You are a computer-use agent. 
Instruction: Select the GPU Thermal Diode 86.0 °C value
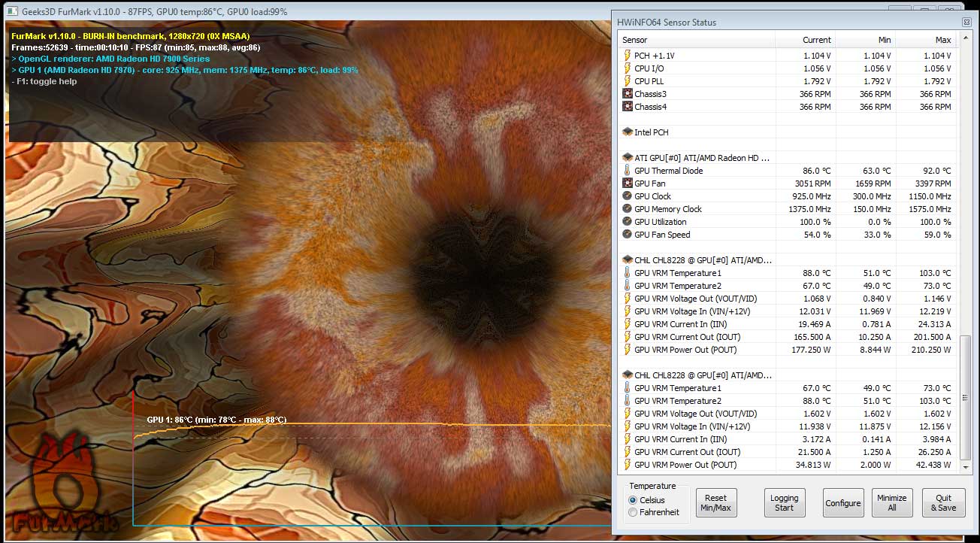click(816, 171)
